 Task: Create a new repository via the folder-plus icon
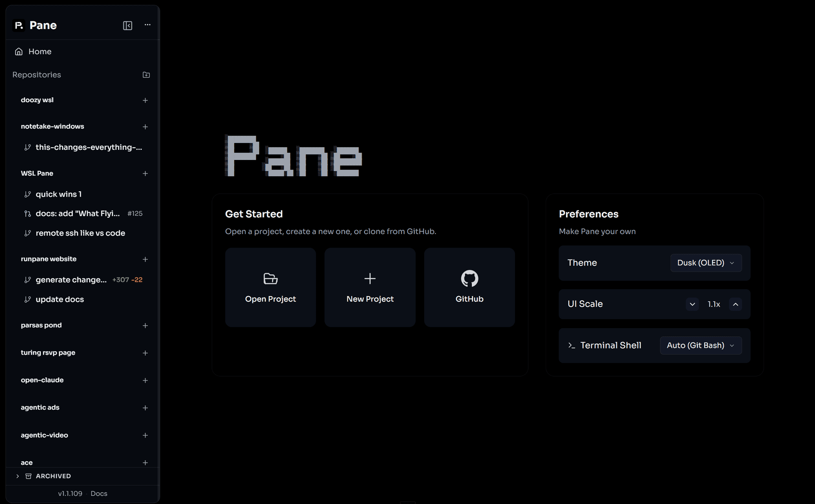coord(146,75)
